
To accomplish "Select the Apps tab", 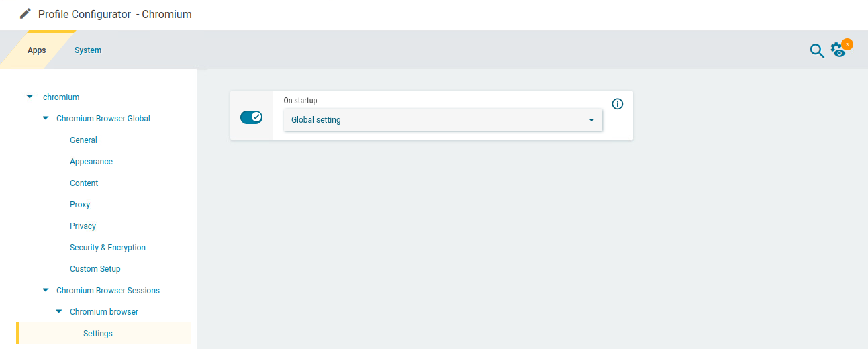I will click(x=37, y=50).
